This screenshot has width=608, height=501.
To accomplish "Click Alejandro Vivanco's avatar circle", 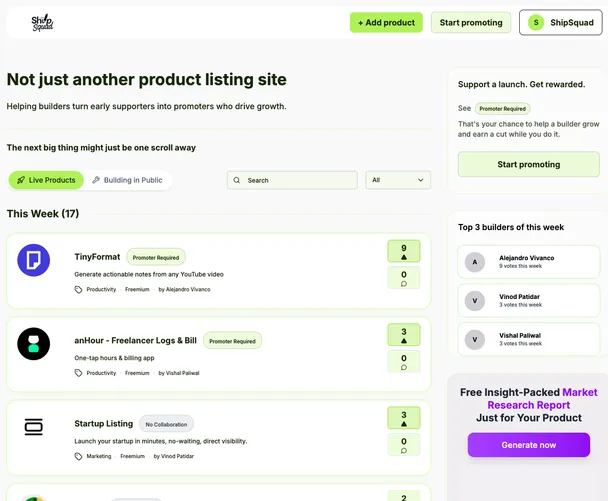I will coord(475,262).
